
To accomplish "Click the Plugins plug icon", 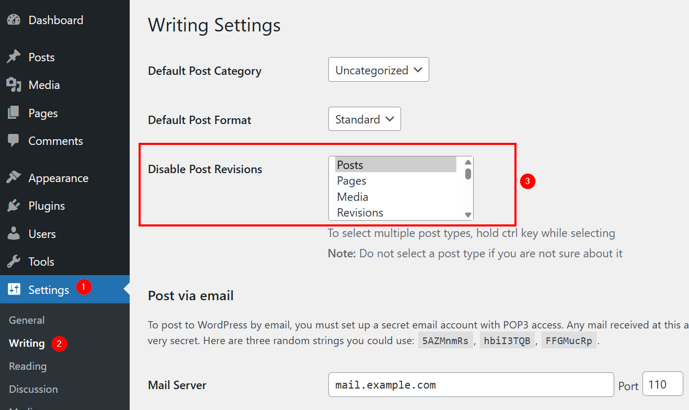I will pos(14,205).
